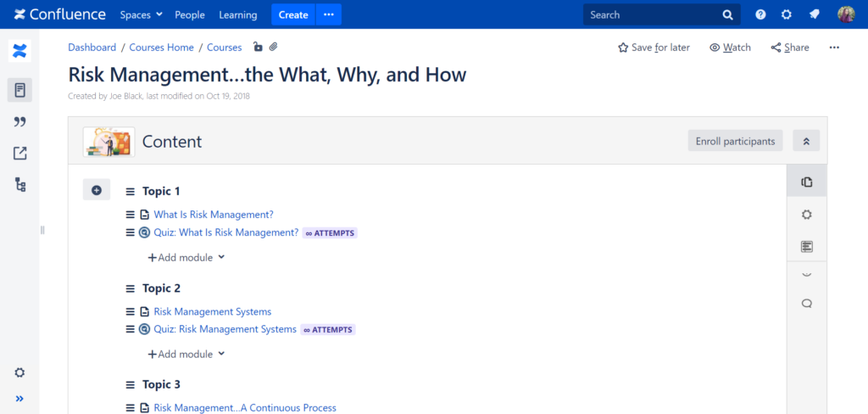Open the notifications rocket icon
The height and width of the screenshot is (414, 868).
tap(814, 15)
